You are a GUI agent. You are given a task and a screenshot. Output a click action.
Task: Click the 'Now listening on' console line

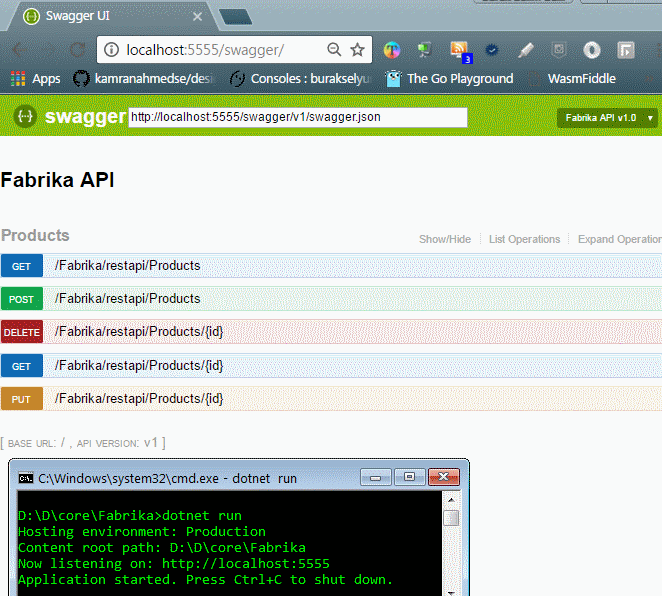pos(174,564)
